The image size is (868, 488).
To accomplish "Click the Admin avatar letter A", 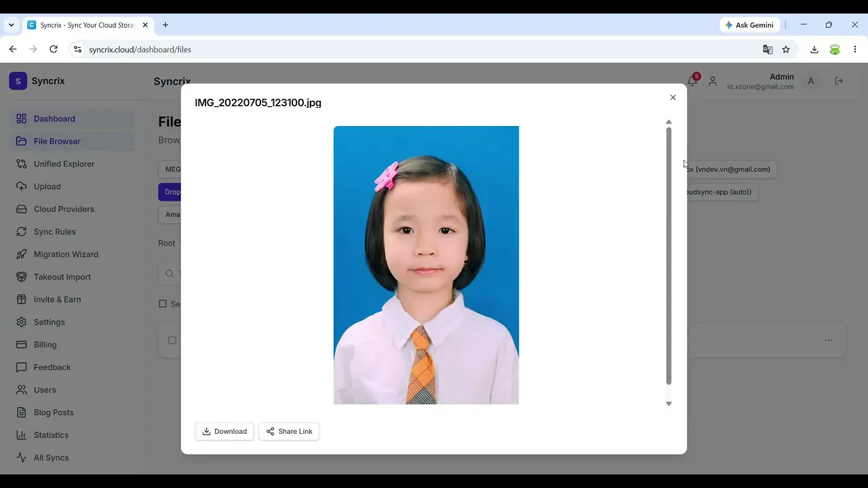I will tap(810, 81).
